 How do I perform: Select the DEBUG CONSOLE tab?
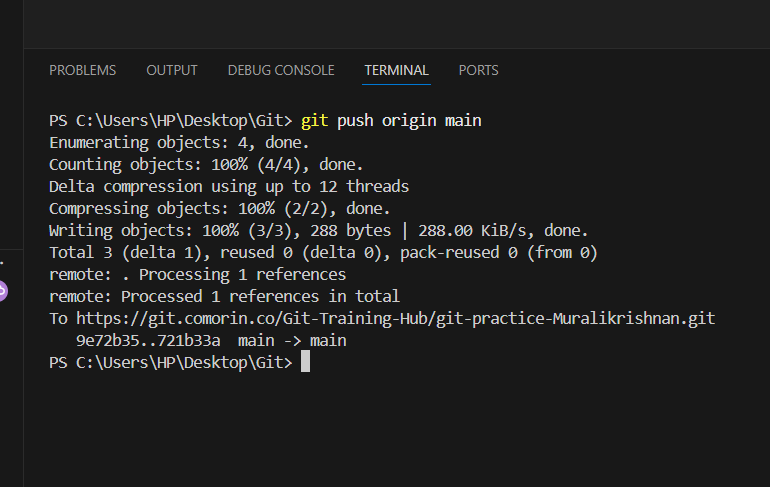coord(281,70)
